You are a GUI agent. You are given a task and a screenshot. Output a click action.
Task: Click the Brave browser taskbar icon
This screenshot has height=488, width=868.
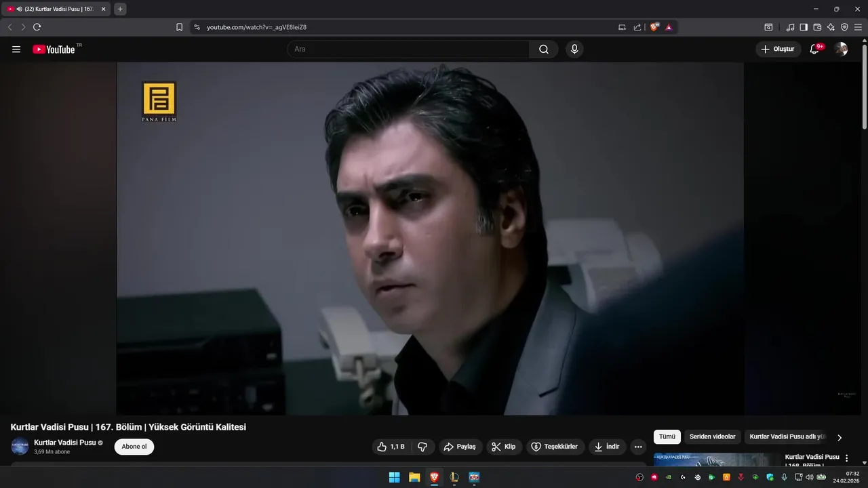tap(434, 477)
